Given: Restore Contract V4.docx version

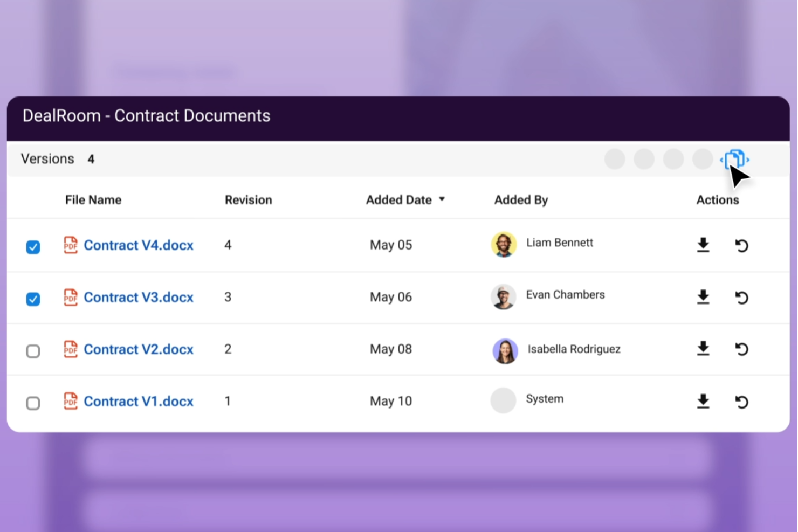Looking at the screenshot, I should coord(742,246).
